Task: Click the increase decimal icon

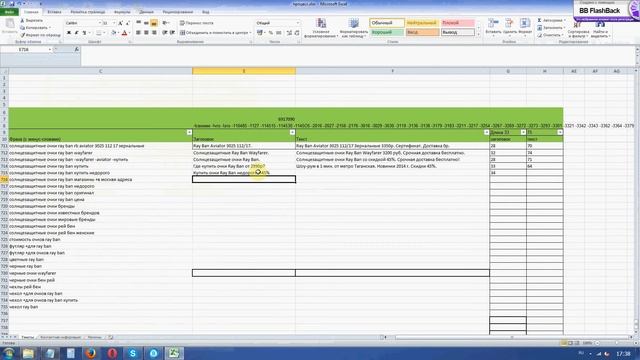Action: [x=289, y=33]
